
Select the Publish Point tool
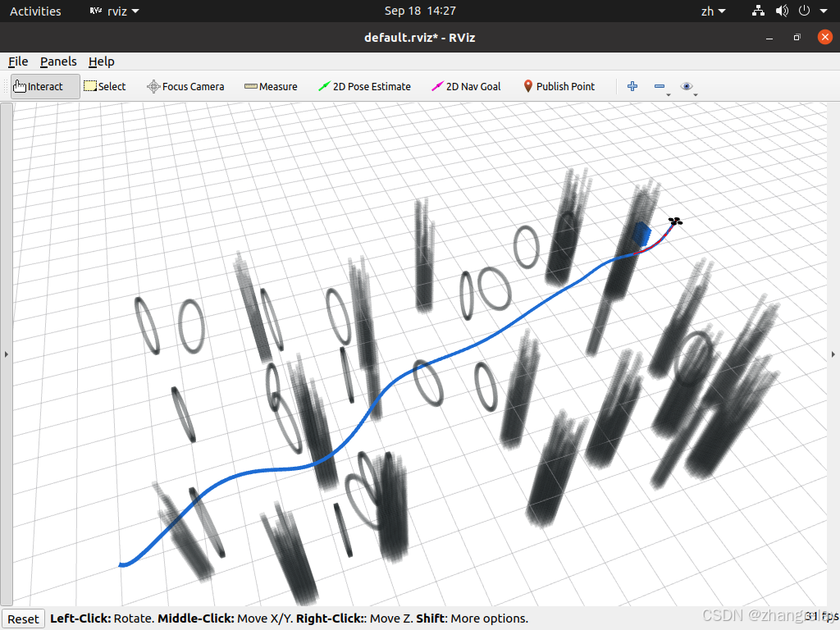[559, 86]
